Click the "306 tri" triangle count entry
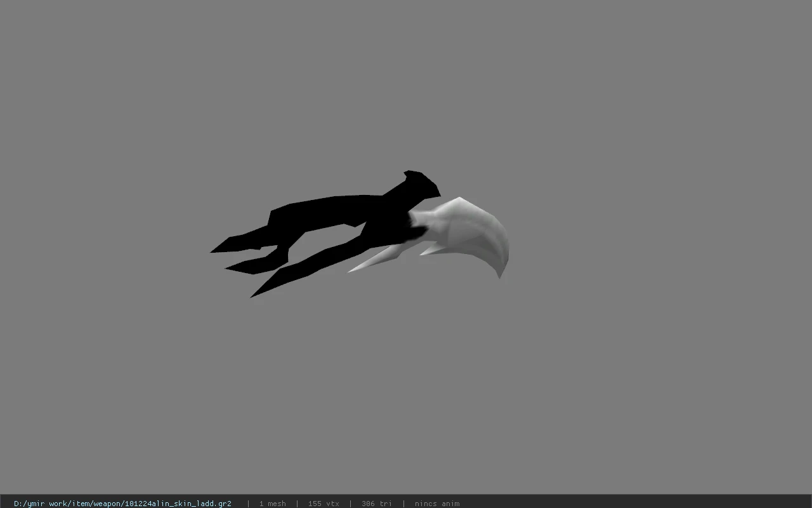This screenshot has height=508, width=812. click(x=377, y=504)
